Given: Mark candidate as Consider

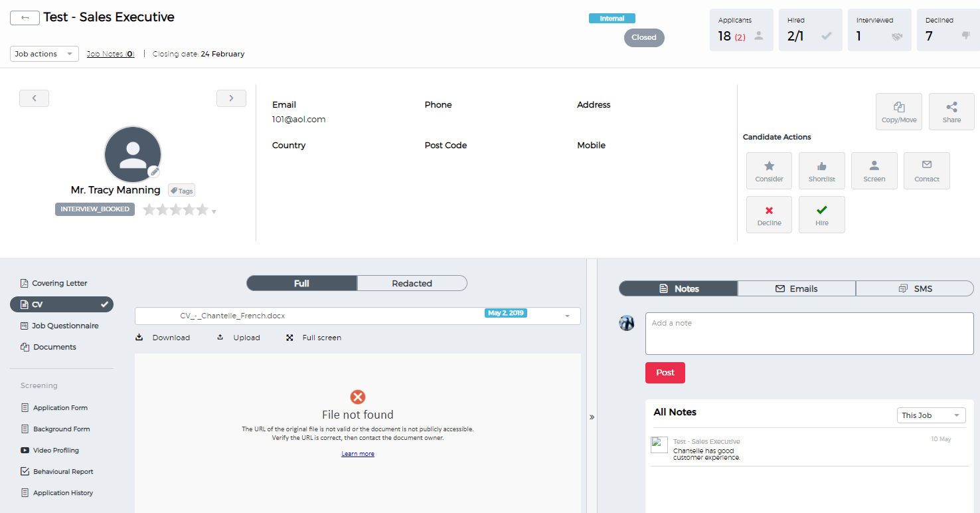Looking at the screenshot, I should pyautogui.click(x=769, y=171).
